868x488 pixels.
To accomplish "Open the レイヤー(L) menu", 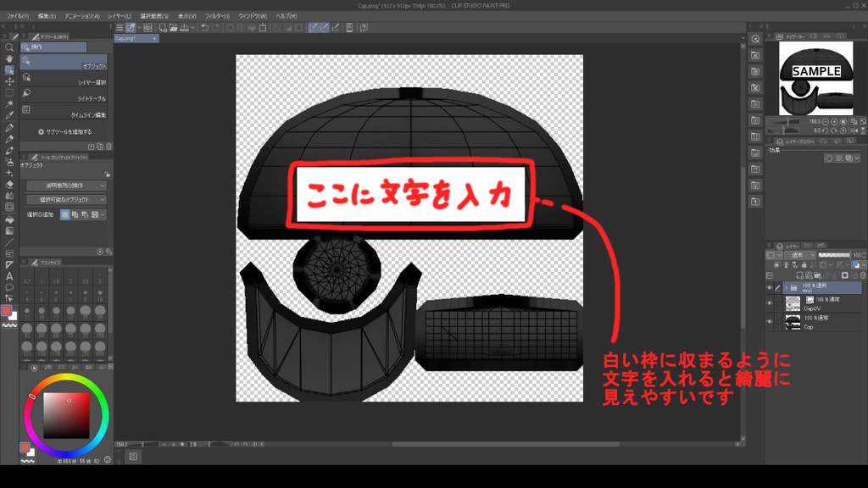I will point(120,16).
